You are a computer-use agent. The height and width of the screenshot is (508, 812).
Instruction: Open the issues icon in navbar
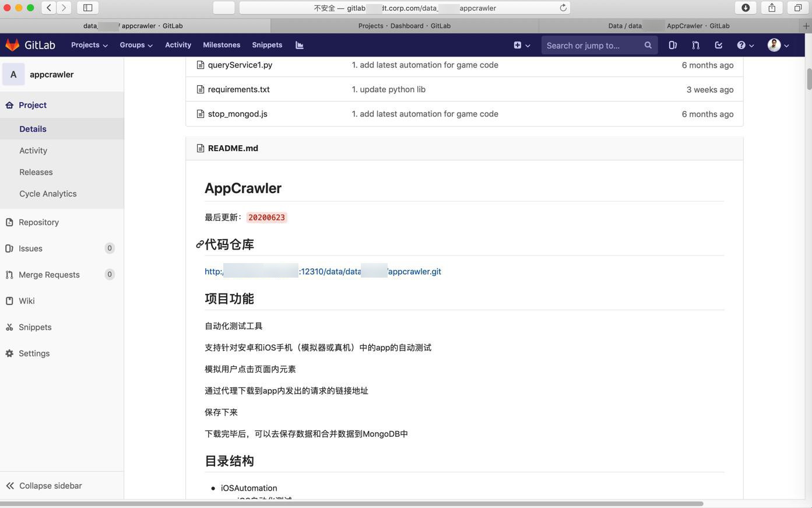pos(673,45)
